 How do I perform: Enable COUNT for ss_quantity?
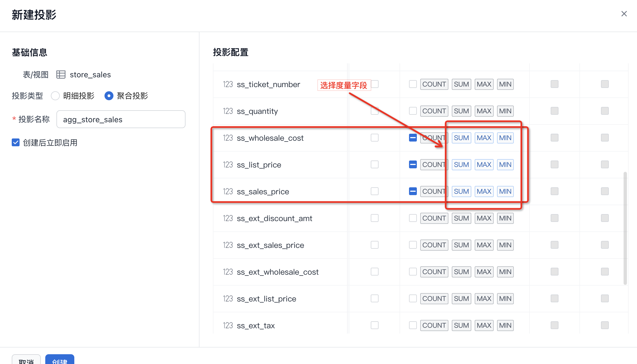pos(434,111)
